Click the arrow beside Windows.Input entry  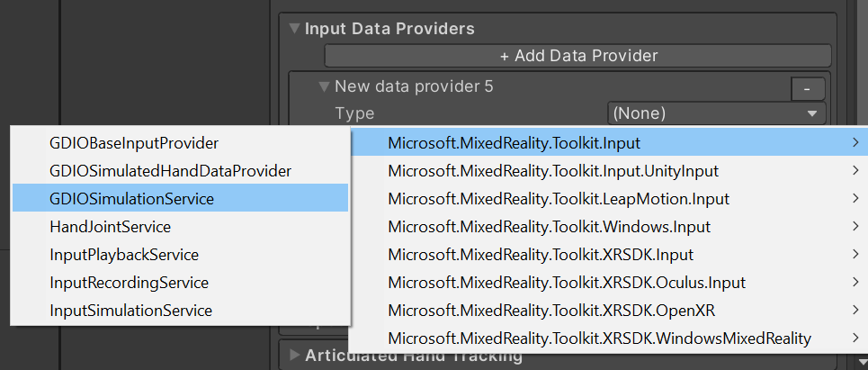point(856,227)
